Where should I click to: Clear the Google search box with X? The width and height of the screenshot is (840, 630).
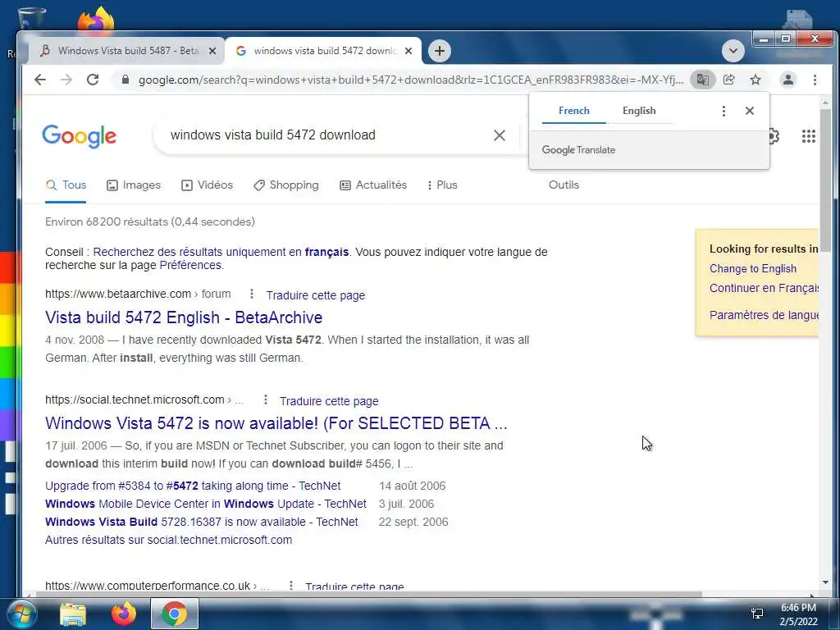pyautogui.click(x=500, y=135)
